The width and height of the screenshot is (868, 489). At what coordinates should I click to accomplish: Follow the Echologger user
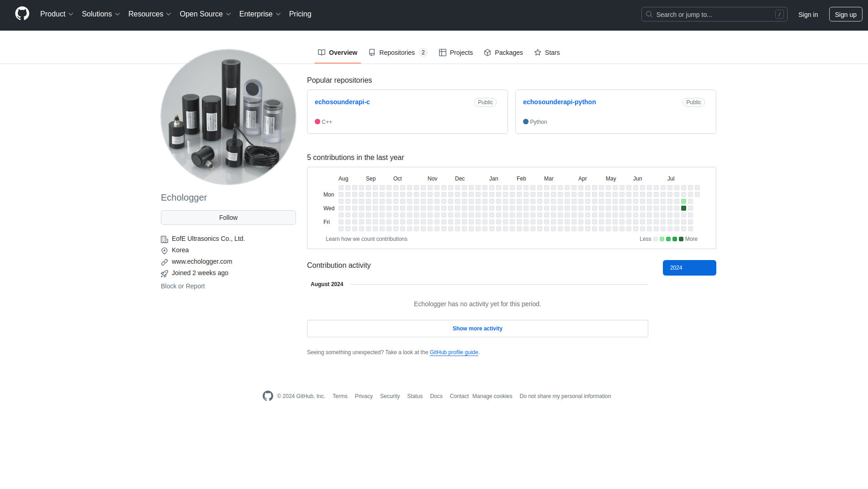pos(228,218)
